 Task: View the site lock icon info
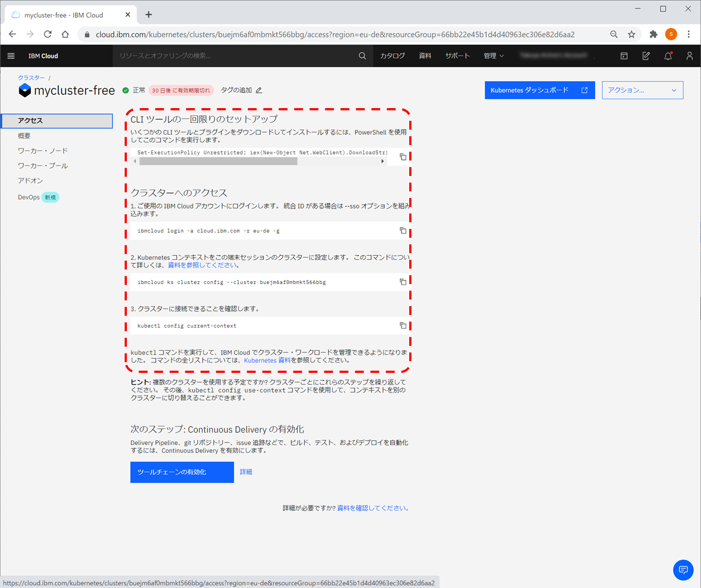pos(87,34)
